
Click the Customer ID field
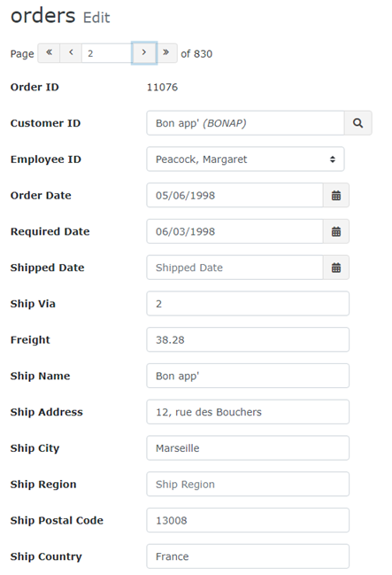pos(245,123)
